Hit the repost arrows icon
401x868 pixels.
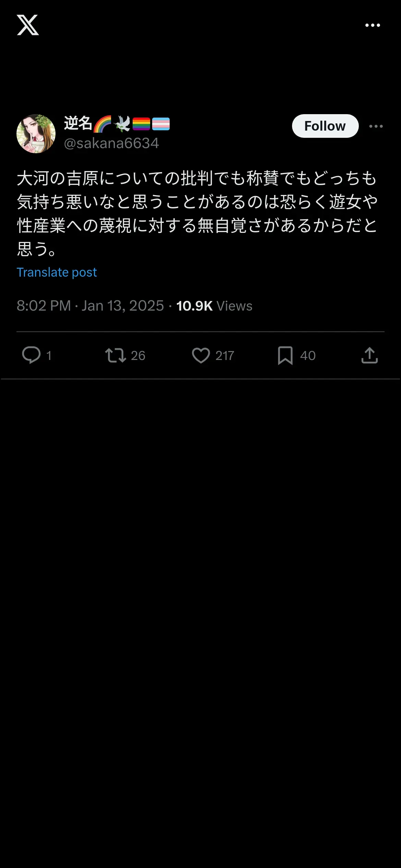click(x=116, y=355)
